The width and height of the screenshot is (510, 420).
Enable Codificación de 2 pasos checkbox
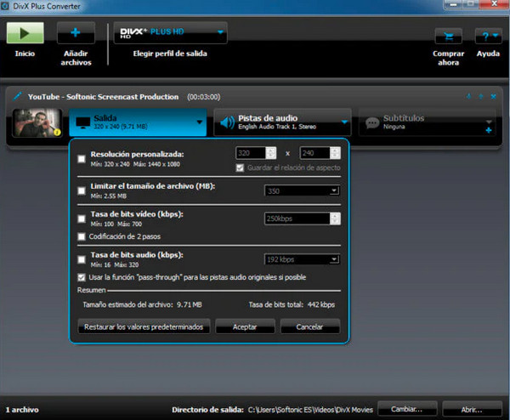point(82,236)
